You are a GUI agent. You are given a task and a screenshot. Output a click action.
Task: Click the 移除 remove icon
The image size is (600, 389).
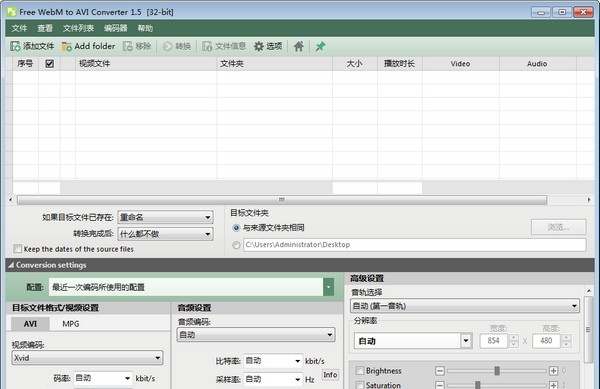point(128,46)
